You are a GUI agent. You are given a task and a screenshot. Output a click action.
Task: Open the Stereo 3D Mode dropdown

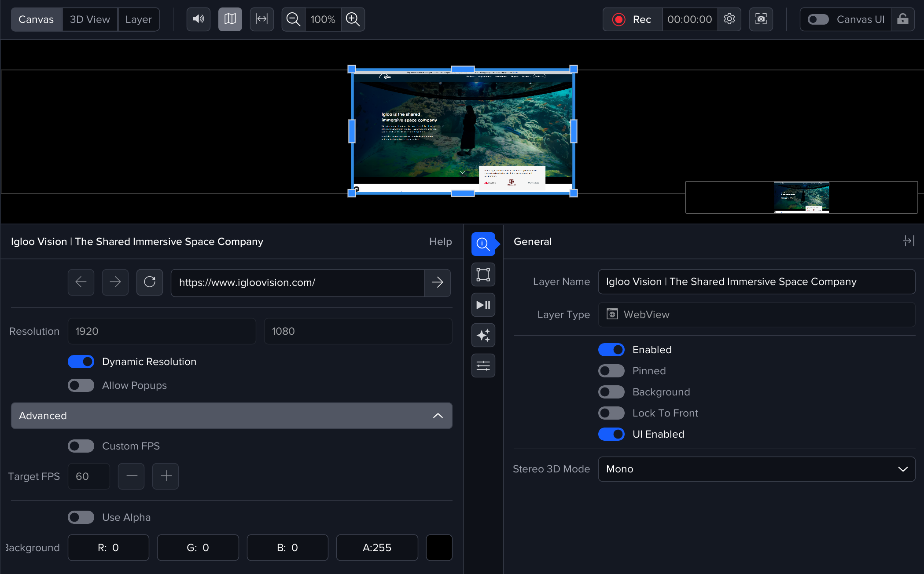pos(756,469)
